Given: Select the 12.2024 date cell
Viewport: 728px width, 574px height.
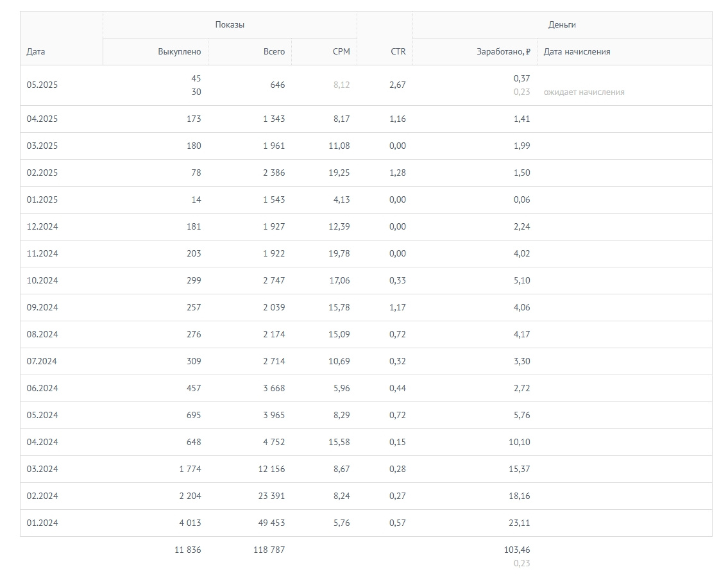Looking at the screenshot, I should (42, 227).
